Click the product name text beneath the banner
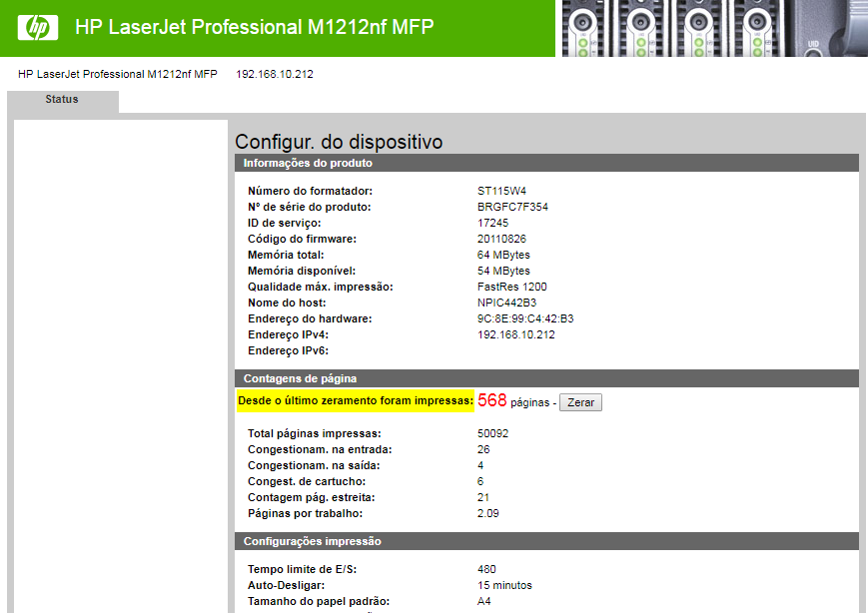This screenshot has height=613, width=868. 117,74
